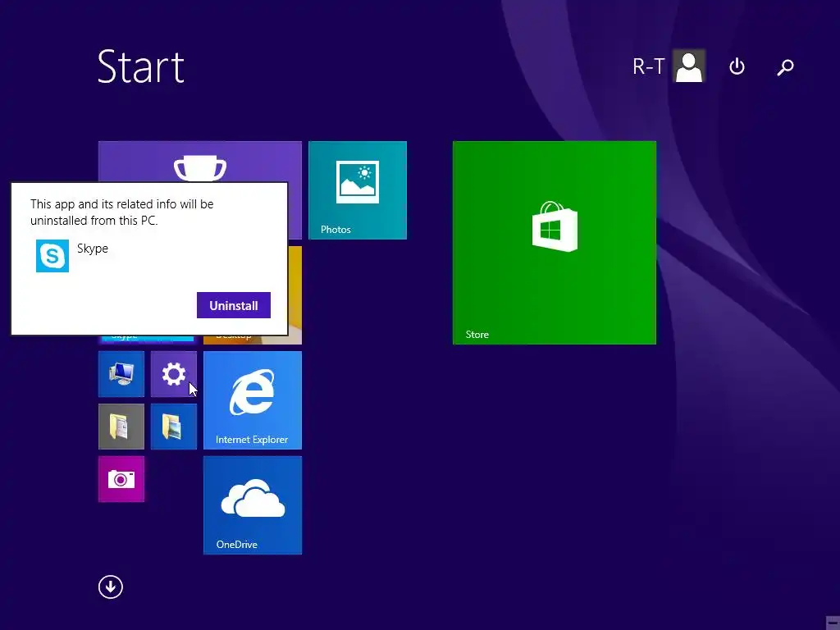
Task: Open the Desktop tile behind the dialog
Action: 294,295
